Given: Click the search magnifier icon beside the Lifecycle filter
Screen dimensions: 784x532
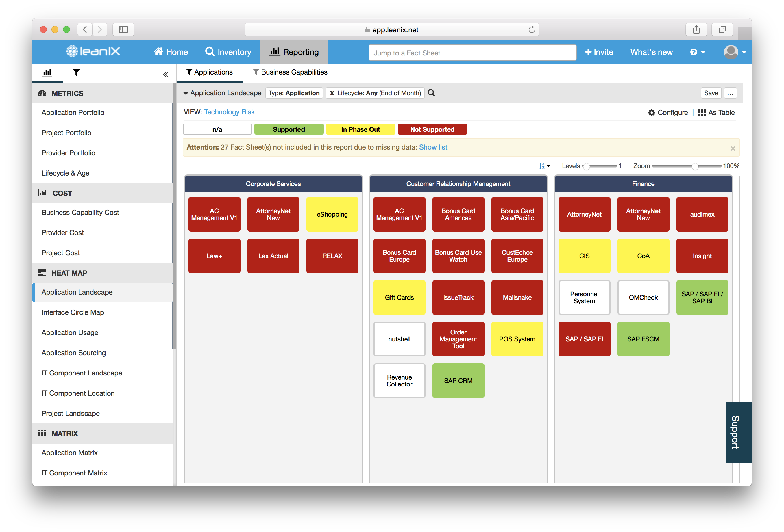Looking at the screenshot, I should pyautogui.click(x=431, y=93).
